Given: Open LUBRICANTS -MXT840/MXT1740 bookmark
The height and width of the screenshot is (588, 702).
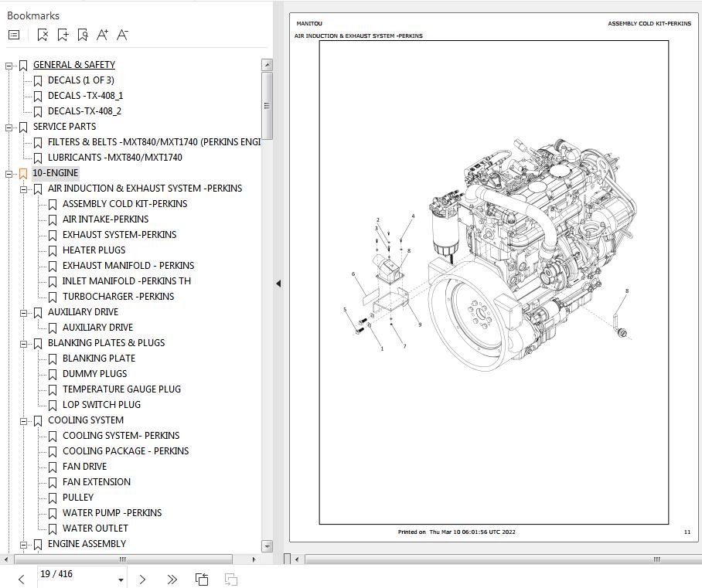Looking at the screenshot, I should 115,158.
